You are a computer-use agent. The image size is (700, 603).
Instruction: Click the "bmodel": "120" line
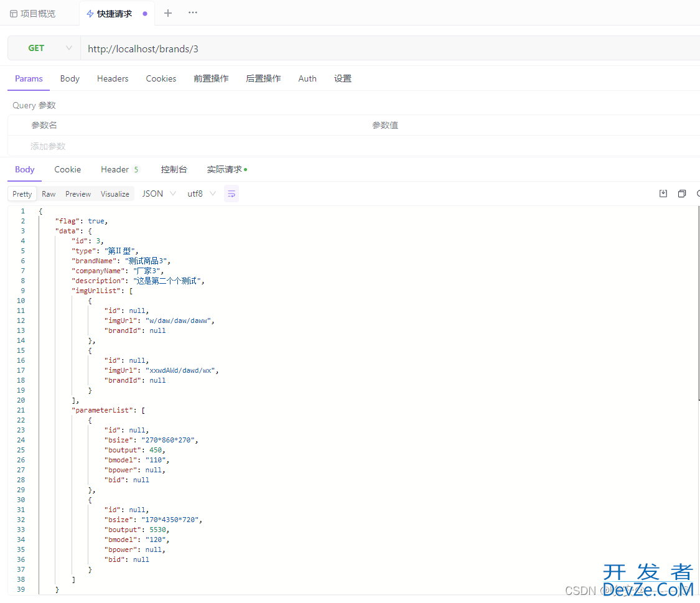pos(137,540)
